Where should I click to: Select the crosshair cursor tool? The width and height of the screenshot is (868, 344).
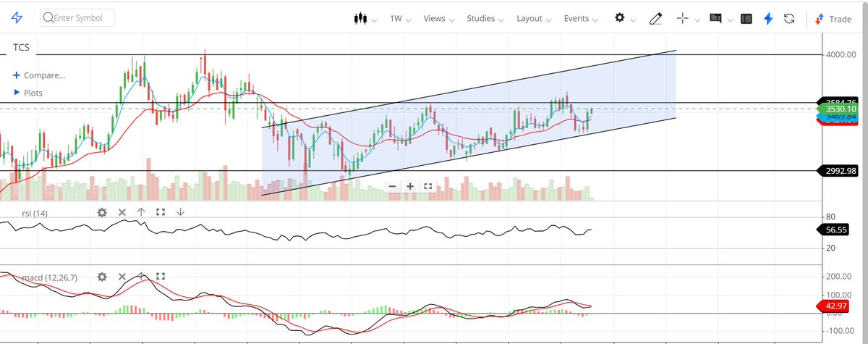coord(682,19)
